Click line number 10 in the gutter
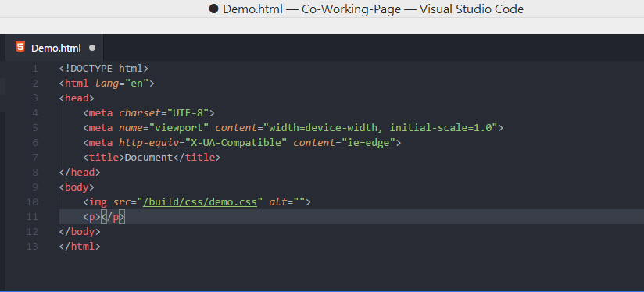644x292 pixels. click(x=32, y=202)
